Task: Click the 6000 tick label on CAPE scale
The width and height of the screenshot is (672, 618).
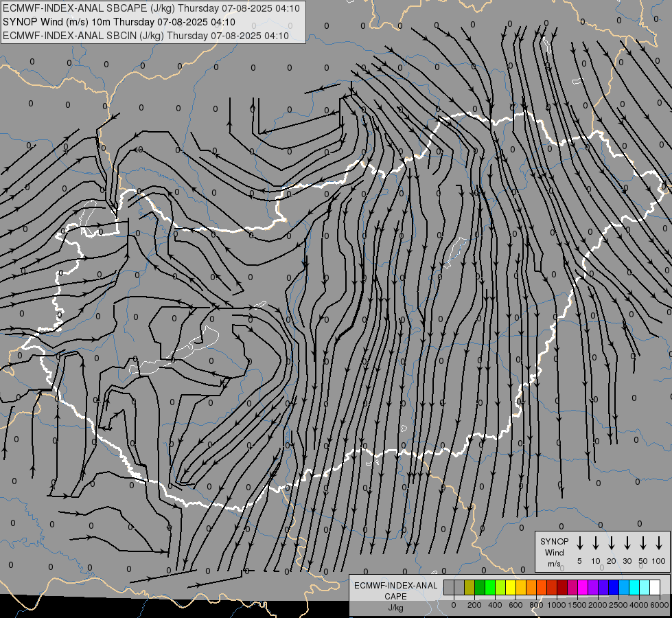Action: pos(660,605)
